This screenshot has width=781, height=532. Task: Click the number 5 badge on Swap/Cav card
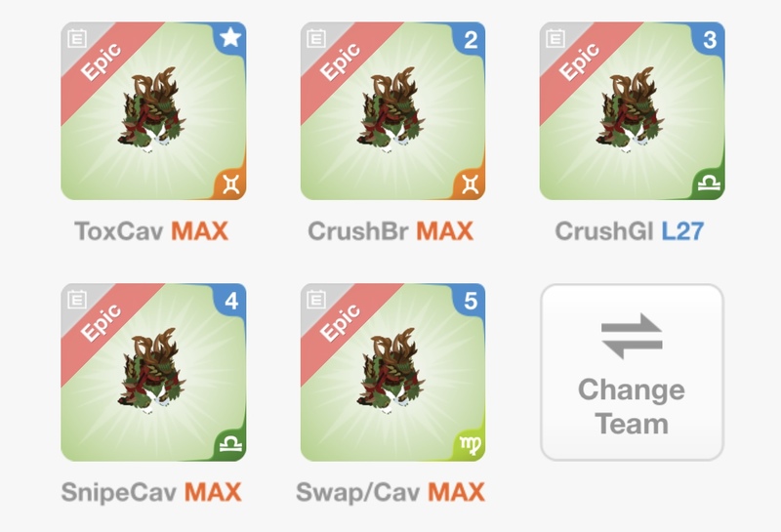point(471,301)
